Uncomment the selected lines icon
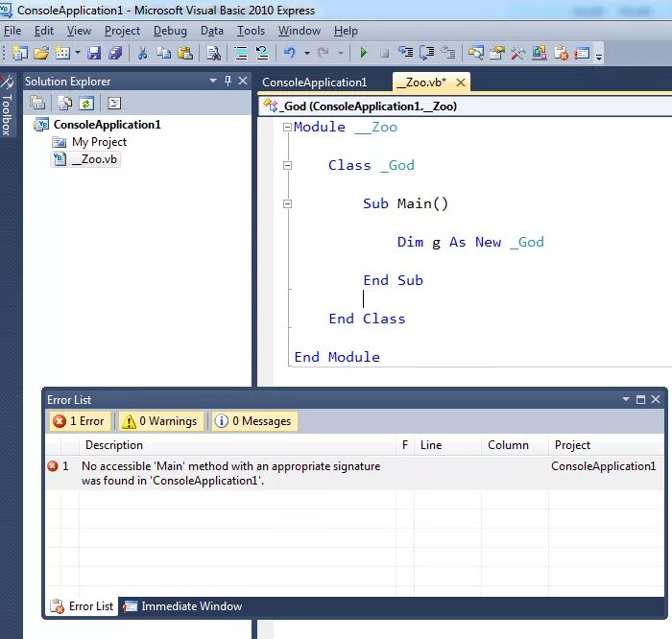 click(x=262, y=53)
